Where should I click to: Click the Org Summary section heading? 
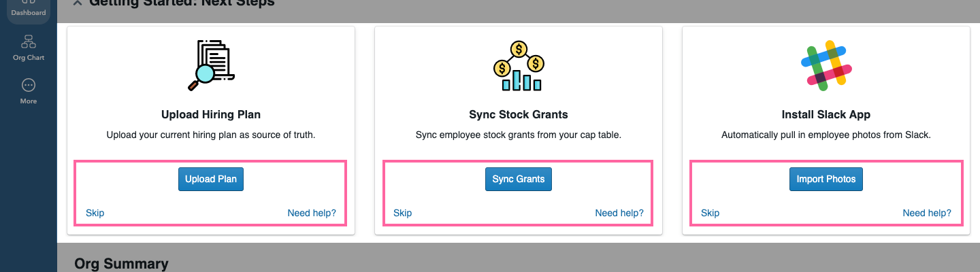click(121, 264)
